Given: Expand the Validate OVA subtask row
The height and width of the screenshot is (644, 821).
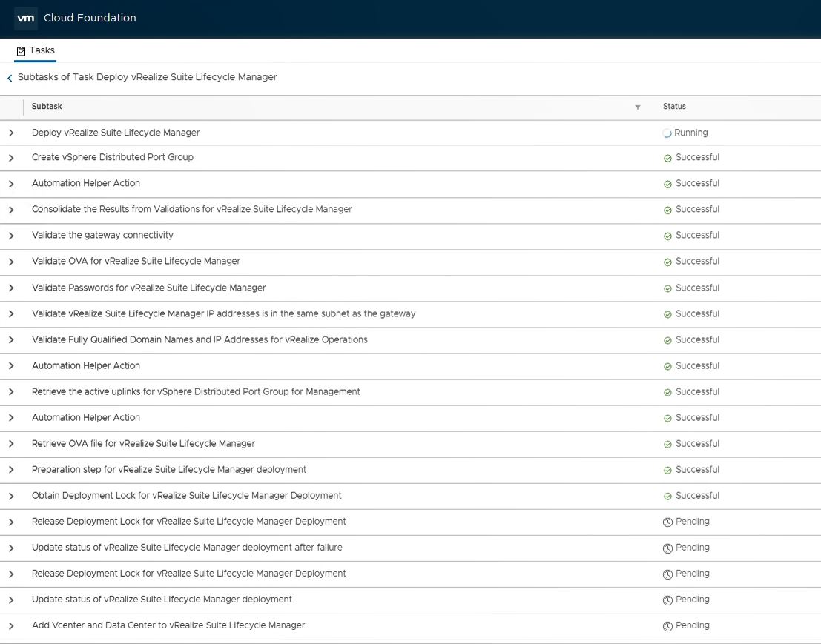Looking at the screenshot, I should pyautogui.click(x=11, y=262).
